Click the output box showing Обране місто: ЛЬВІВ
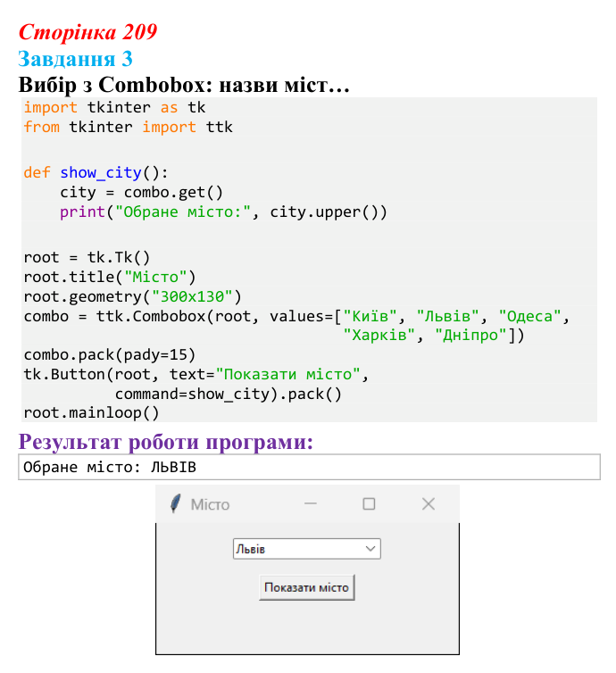 [x=309, y=467]
